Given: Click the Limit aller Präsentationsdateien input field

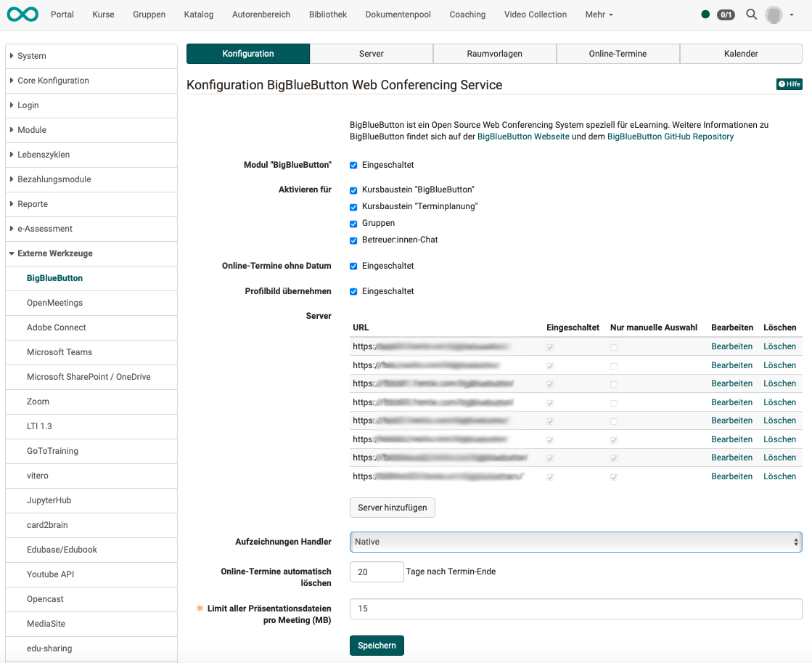Looking at the screenshot, I should point(575,609).
